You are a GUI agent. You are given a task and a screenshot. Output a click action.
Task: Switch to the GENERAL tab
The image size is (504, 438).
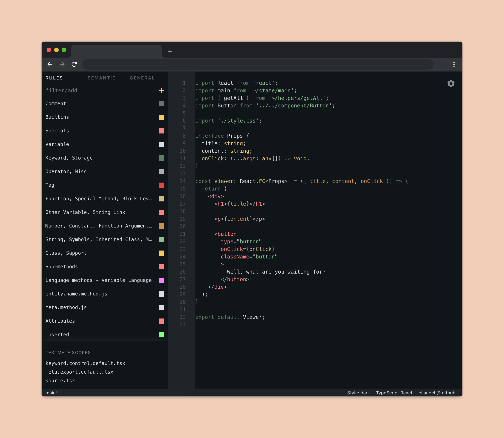[x=142, y=78]
